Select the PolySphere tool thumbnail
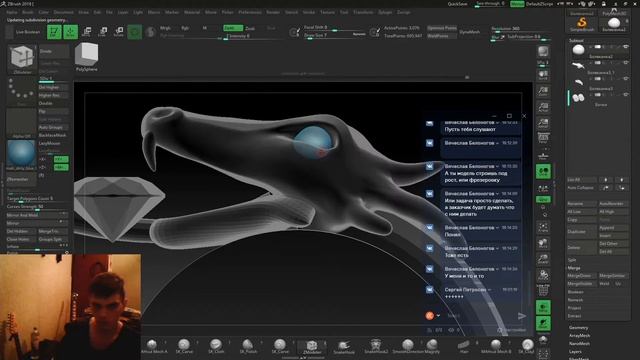Image resolution: width=640 pixels, height=360 pixels. (87, 57)
